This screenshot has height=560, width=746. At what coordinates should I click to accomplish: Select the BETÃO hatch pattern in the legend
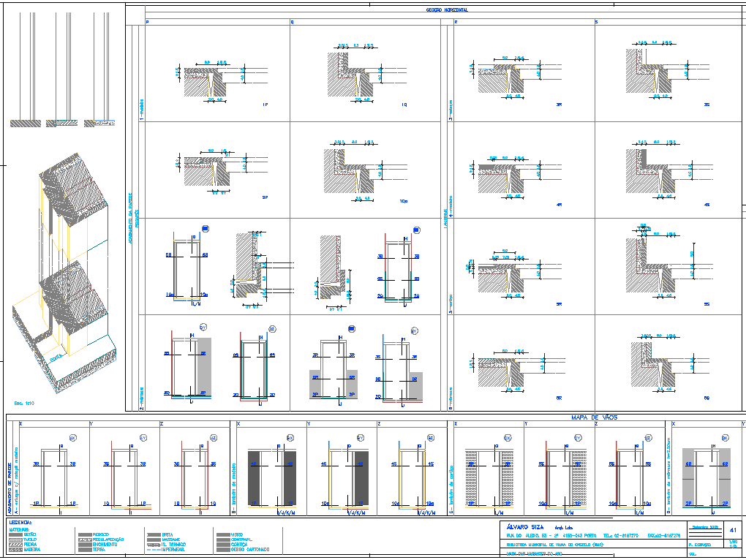click(15, 534)
